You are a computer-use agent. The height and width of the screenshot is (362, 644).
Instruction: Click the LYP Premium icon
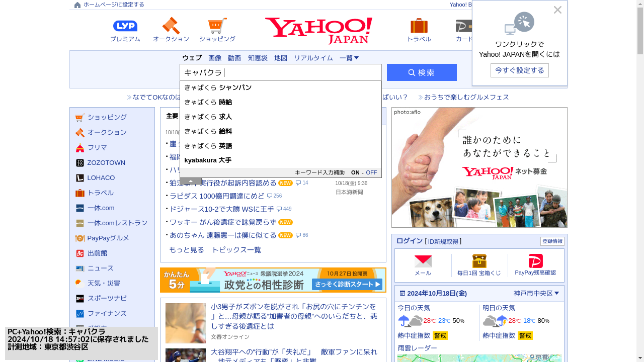[x=125, y=26]
